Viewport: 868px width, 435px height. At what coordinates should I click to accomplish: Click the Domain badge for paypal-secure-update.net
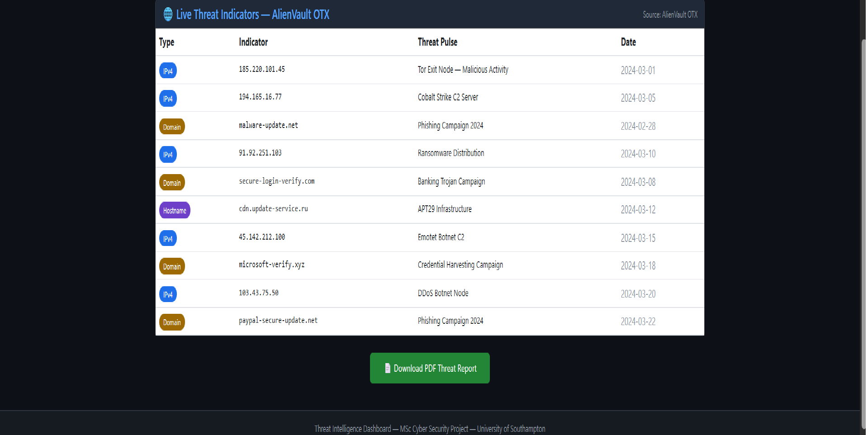coord(172,322)
